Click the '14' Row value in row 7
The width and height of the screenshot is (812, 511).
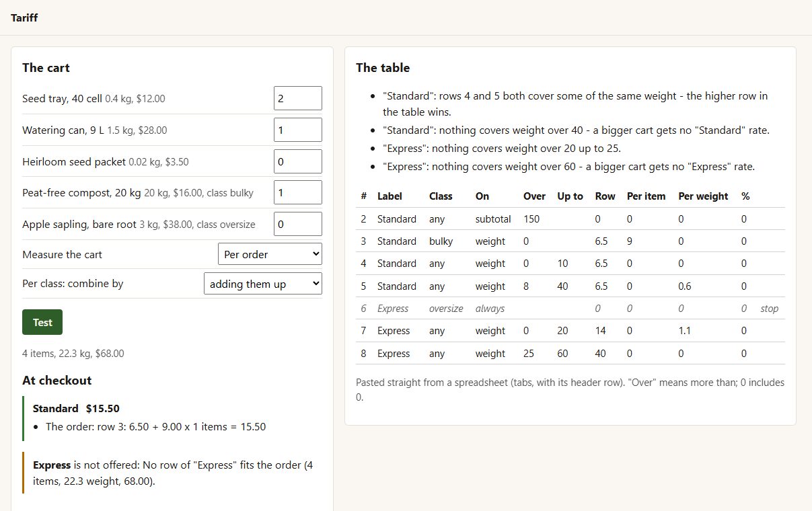point(601,331)
